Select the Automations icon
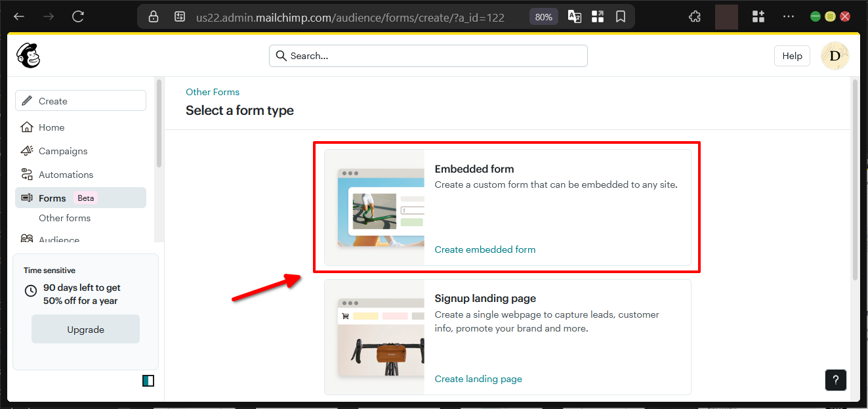868x409 pixels. pos(25,174)
